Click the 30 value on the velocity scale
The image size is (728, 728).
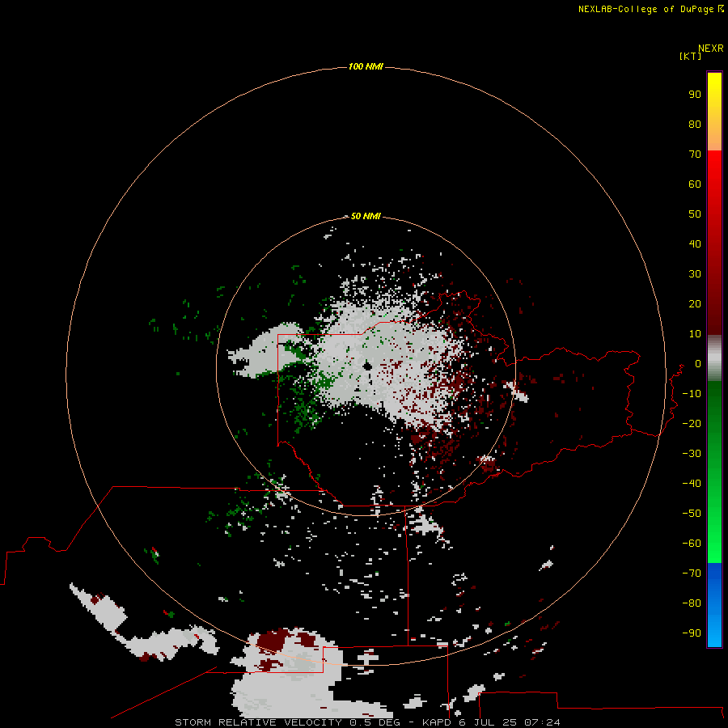click(x=695, y=274)
